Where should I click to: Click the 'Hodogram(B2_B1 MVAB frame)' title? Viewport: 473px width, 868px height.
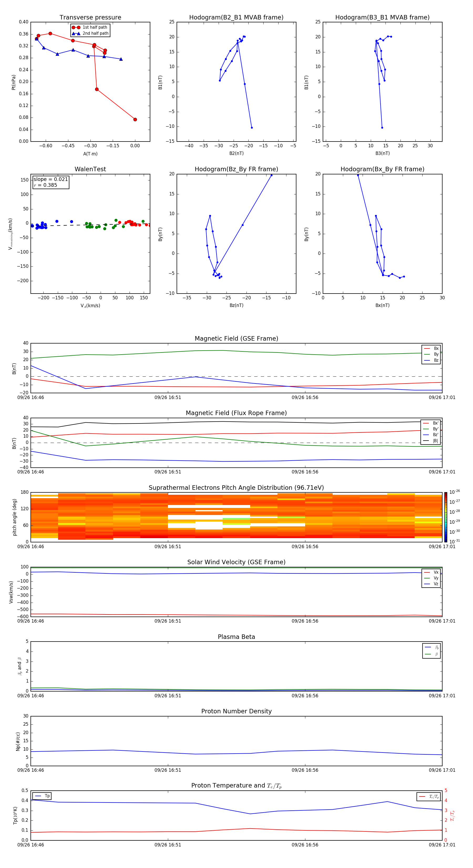(x=236, y=18)
